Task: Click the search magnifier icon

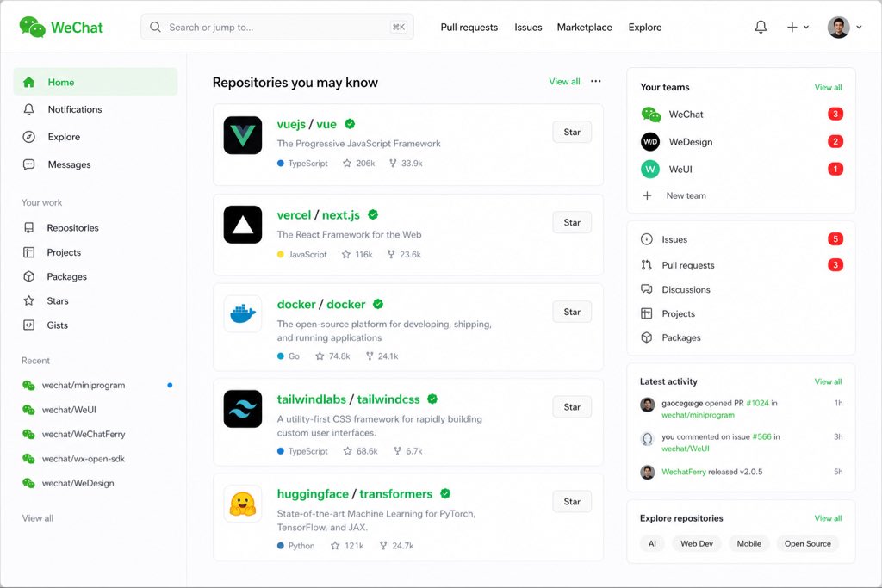Action: (x=155, y=27)
